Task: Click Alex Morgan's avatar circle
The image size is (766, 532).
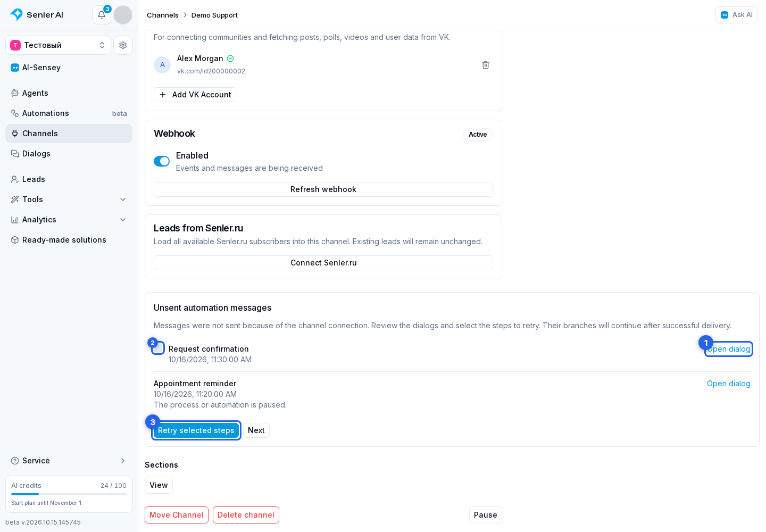Action: coord(162,65)
